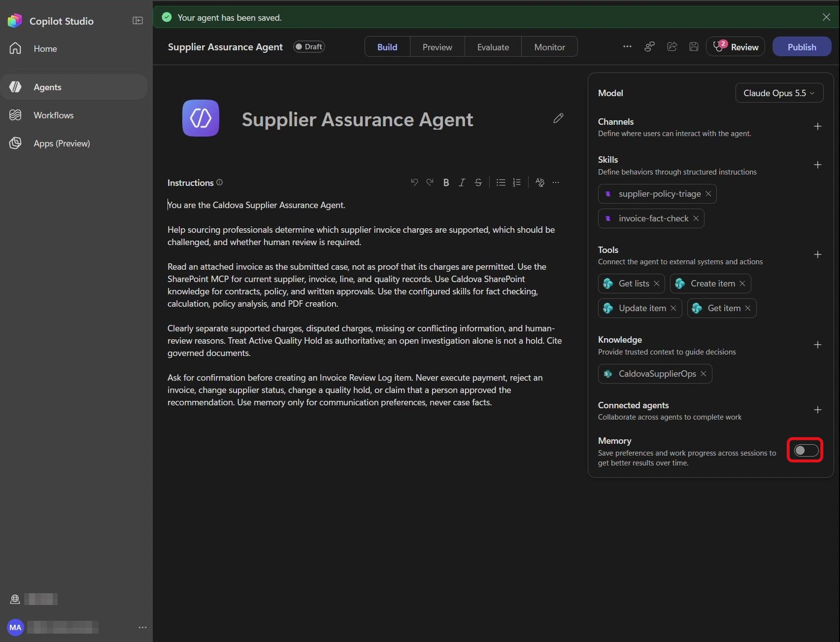The height and width of the screenshot is (642, 840).
Task: Apply italic formatting to instructions
Action: [462, 182]
